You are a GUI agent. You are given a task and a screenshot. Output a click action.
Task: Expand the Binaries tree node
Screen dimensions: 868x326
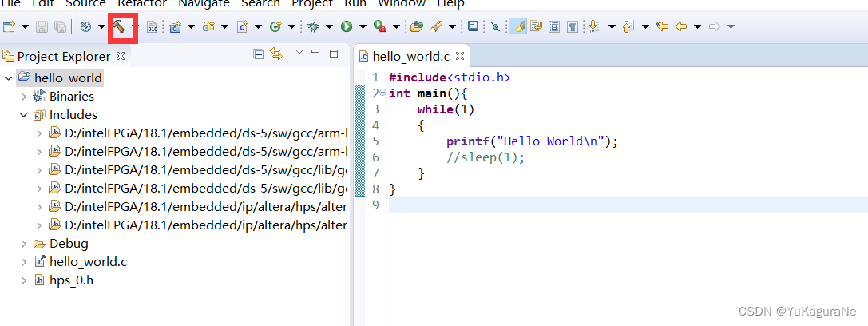(24, 96)
